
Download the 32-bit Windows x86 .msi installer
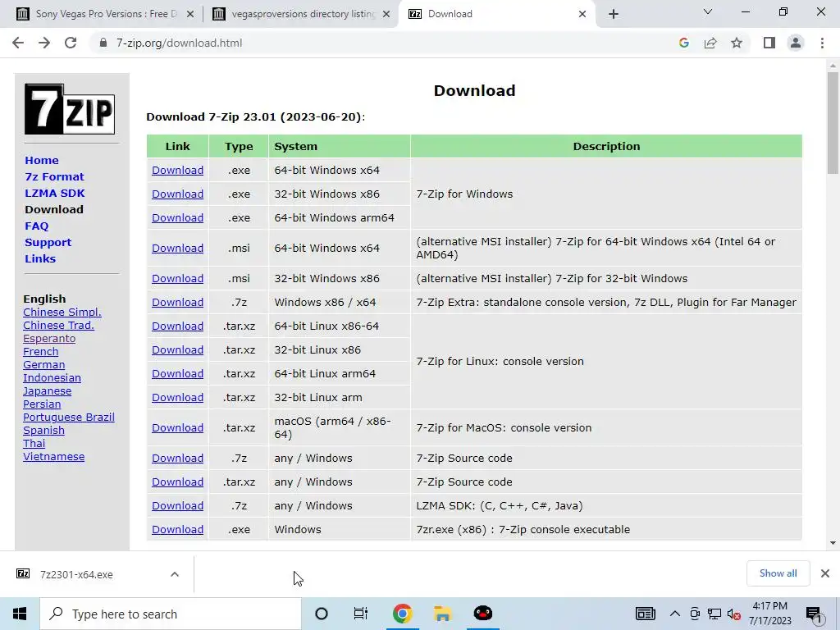coord(177,279)
